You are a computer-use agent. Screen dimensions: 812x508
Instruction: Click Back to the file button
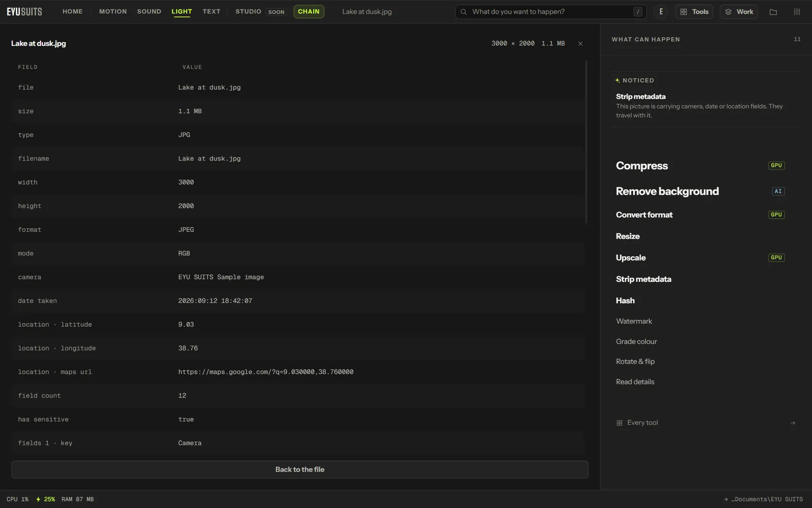(300, 469)
